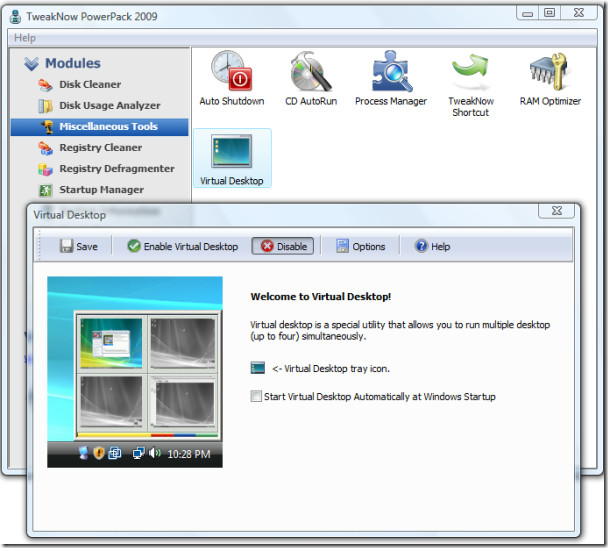
Task: Click the Startup Manager module icon
Action: point(45,190)
